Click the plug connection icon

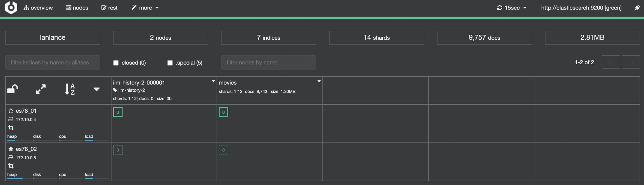637,8
